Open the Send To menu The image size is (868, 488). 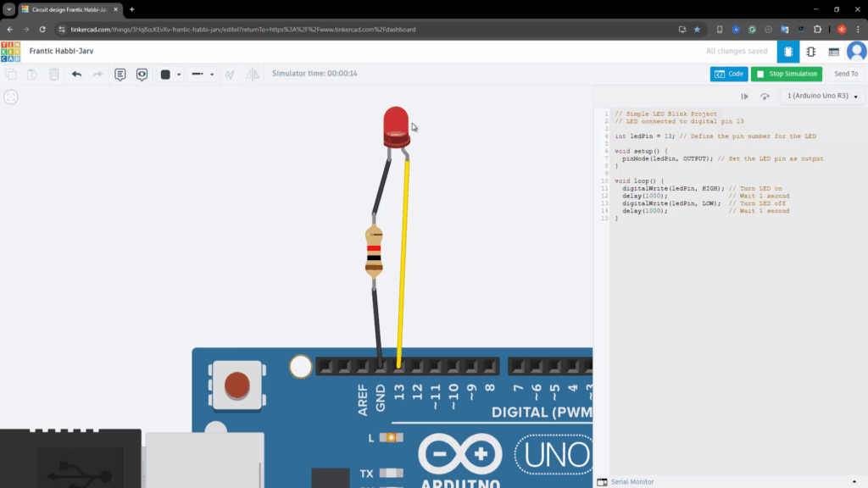(846, 74)
